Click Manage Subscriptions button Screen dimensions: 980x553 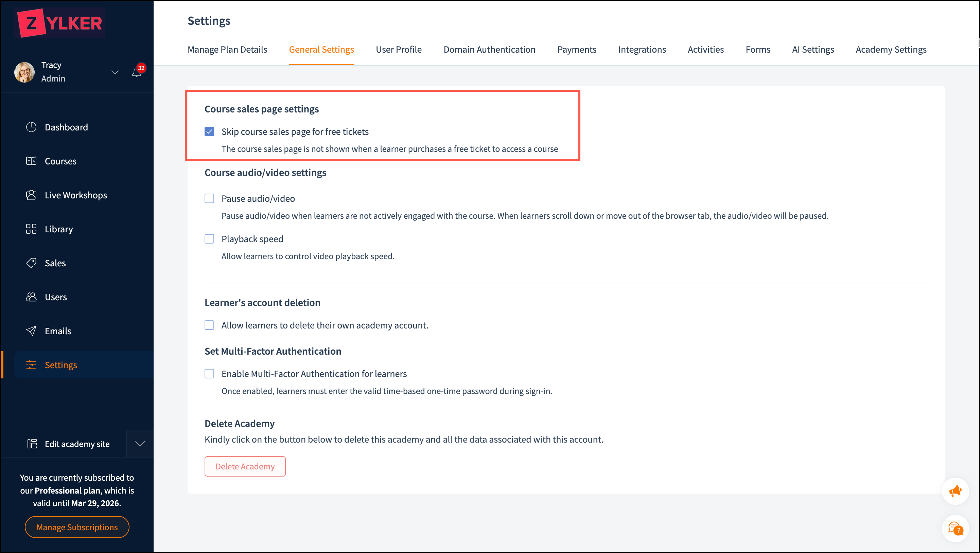(x=77, y=527)
